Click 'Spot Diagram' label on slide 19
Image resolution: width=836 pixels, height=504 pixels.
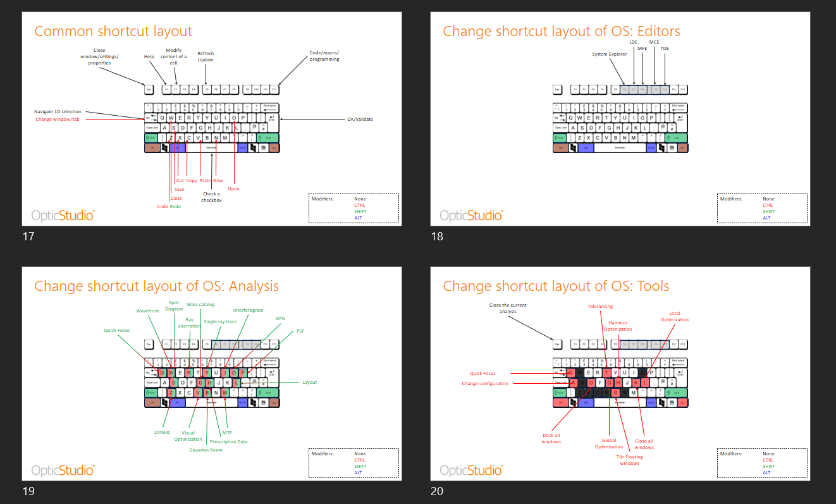click(174, 305)
